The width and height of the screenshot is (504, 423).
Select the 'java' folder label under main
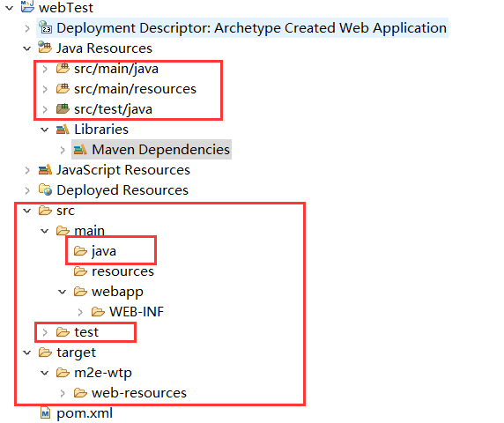(104, 251)
